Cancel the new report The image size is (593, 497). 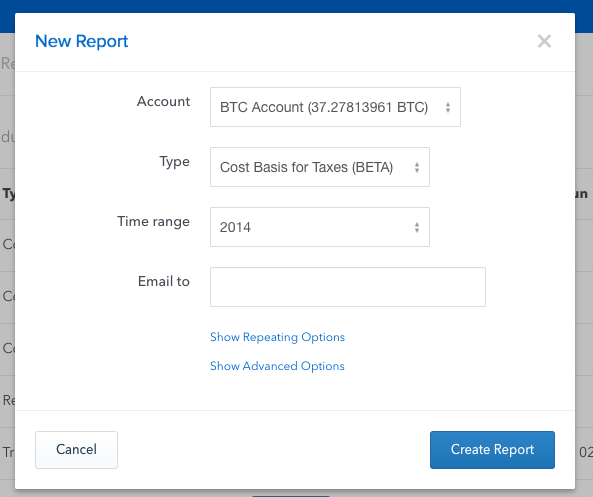(76, 450)
